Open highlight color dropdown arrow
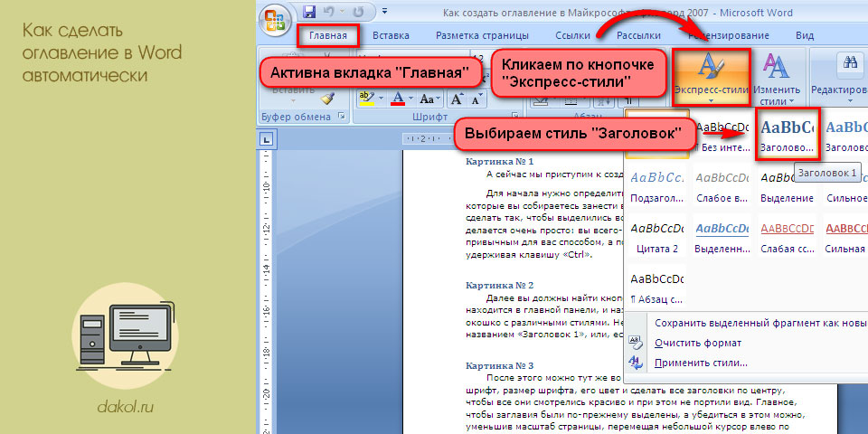868x434 pixels. 381,99
